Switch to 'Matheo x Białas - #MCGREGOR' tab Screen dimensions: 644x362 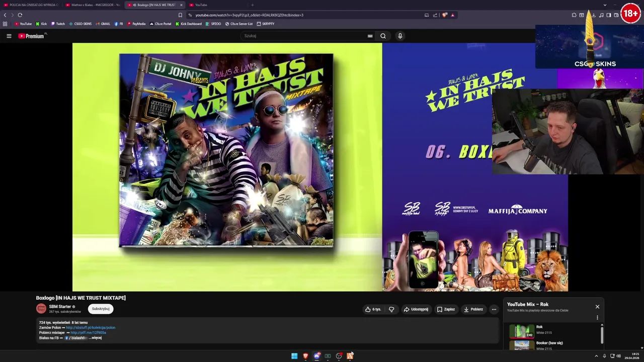pos(93,5)
